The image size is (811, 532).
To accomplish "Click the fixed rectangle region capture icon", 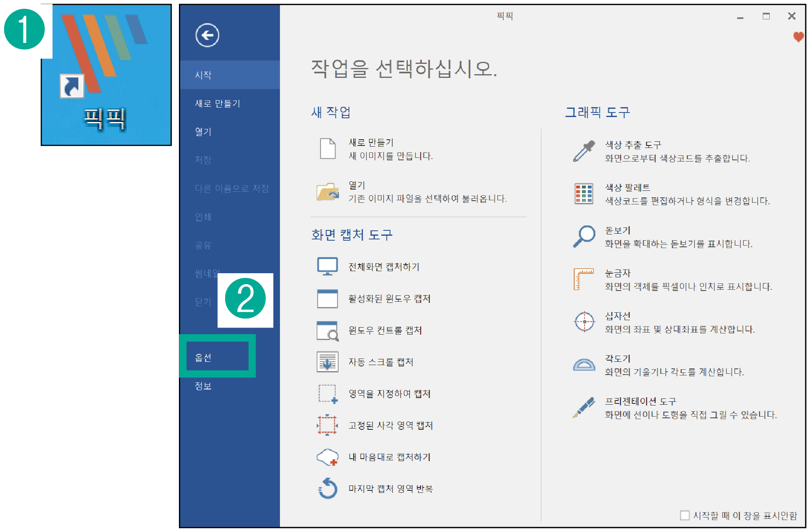I will 327,425.
